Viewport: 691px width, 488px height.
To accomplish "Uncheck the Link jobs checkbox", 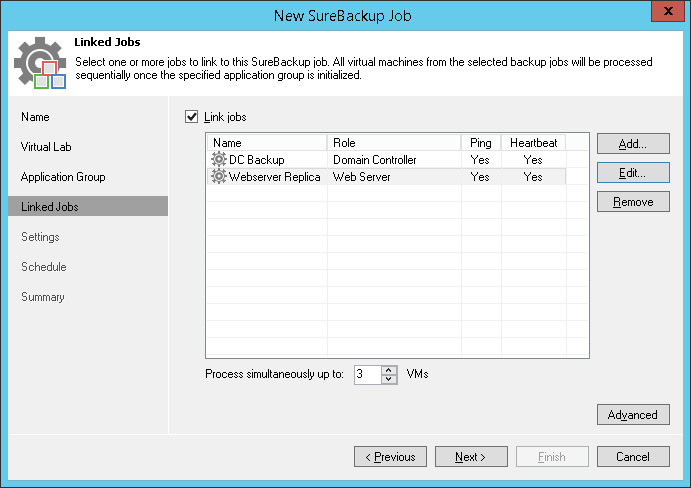I will [x=191, y=117].
